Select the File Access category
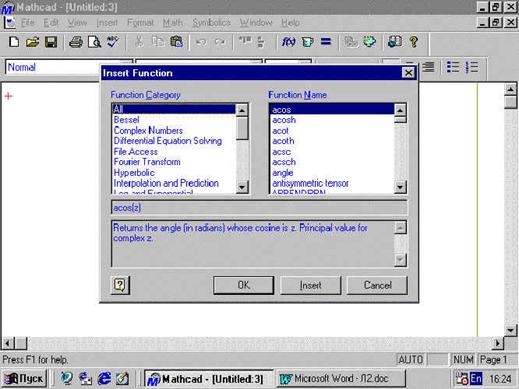 [x=174, y=152]
